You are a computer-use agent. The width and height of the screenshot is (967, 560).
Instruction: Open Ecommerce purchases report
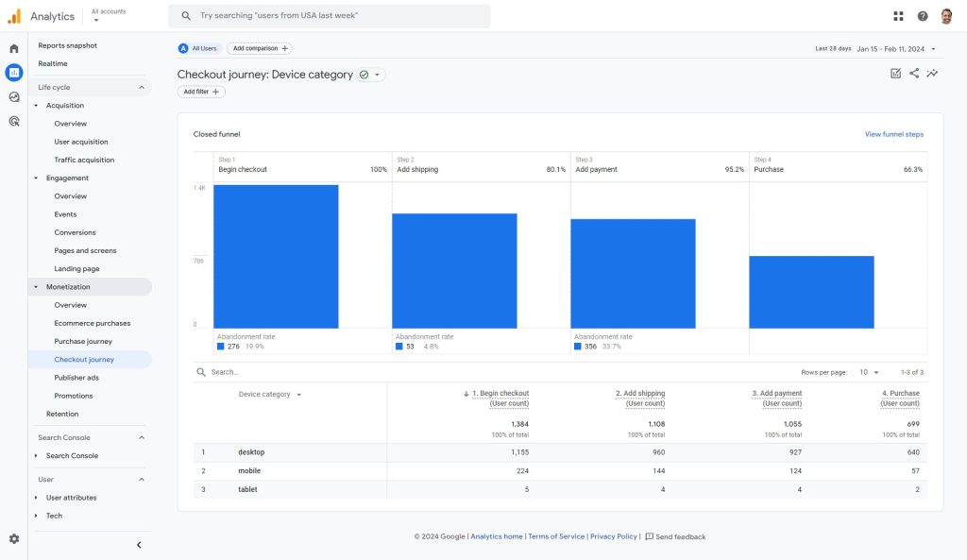(x=93, y=323)
